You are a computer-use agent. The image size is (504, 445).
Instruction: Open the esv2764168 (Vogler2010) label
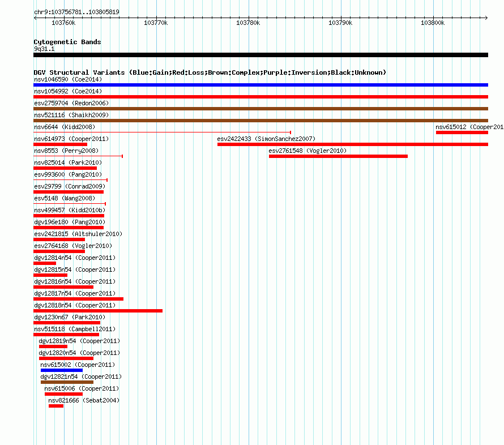tap(73, 246)
